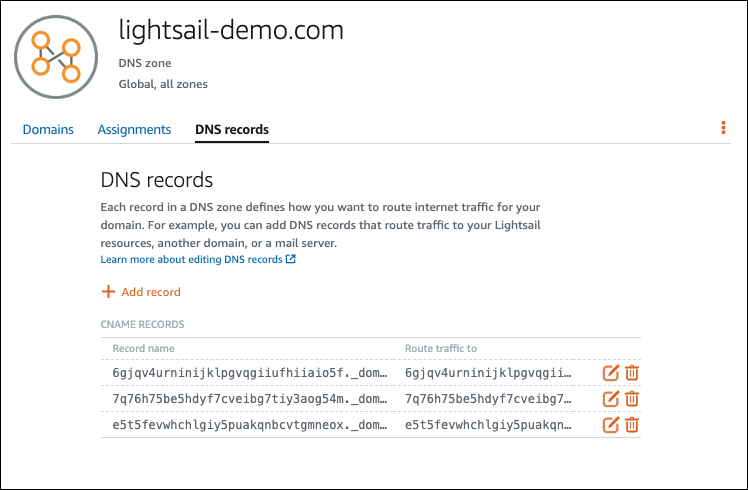The image size is (748, 490).
Task: Edit the e5t5fevwhchlgiy5puakqnbcvtgmneox CNAME record
Action: (611, 424)
